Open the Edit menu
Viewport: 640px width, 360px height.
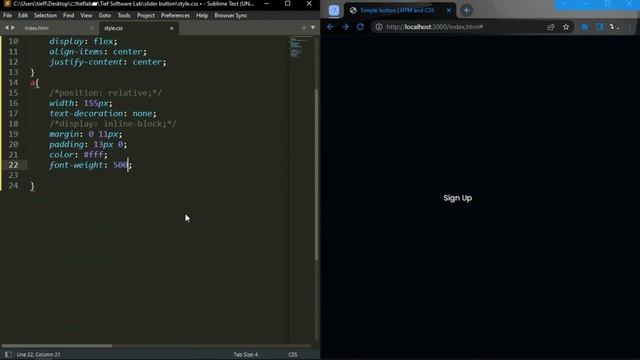click(23, 16)
